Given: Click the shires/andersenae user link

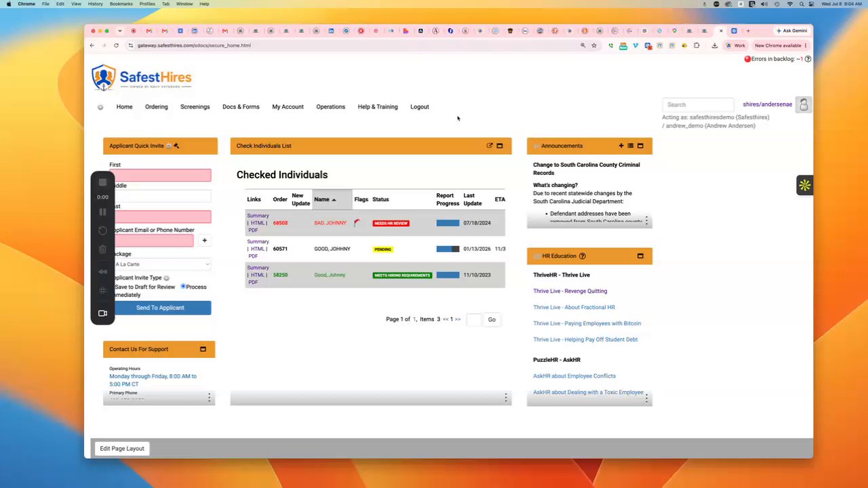Looking at the screenshot, I should coord(767,104).
